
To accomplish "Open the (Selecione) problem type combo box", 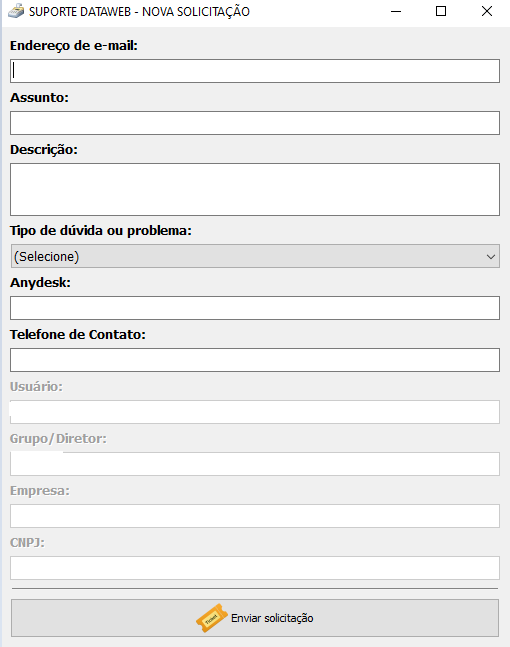I will click(255, 256).
